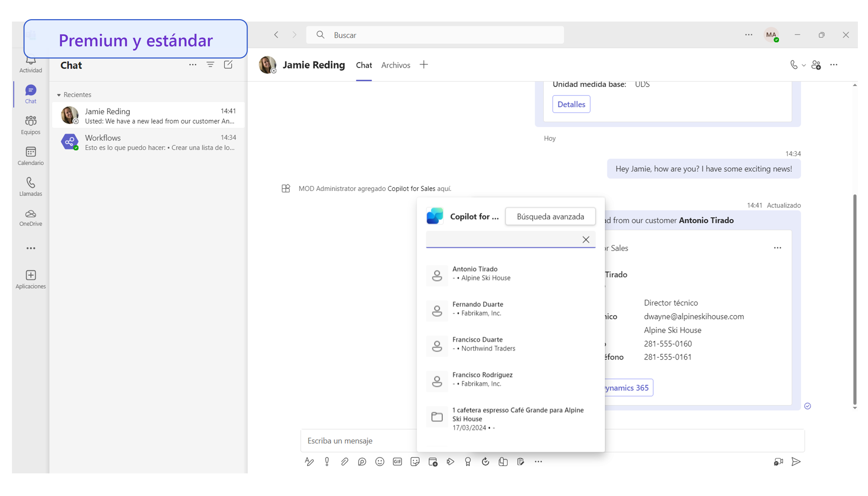The width and height of the screenshot is (868, 496).
Task: Click the new chat compose icon
Action: (x=228, y=64)
